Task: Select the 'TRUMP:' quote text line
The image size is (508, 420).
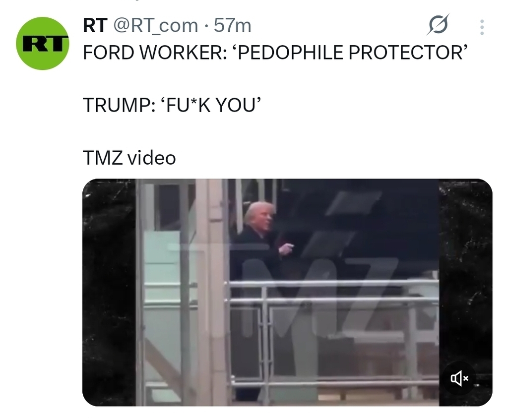Action: (172, 105)
